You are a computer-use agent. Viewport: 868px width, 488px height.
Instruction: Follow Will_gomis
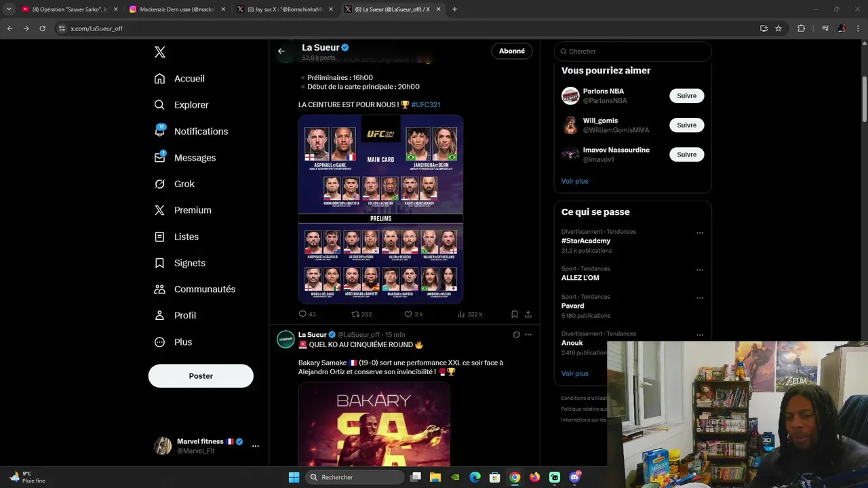pos(687,125)
